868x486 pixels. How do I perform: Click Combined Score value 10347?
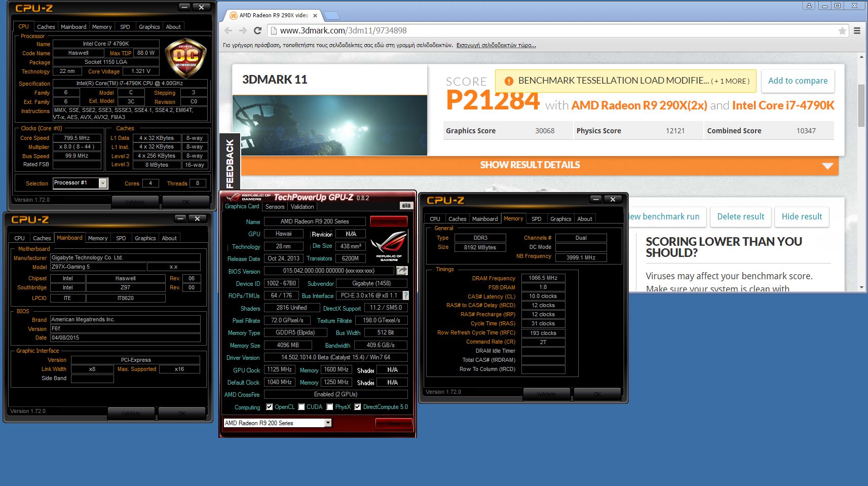(806, 131)
